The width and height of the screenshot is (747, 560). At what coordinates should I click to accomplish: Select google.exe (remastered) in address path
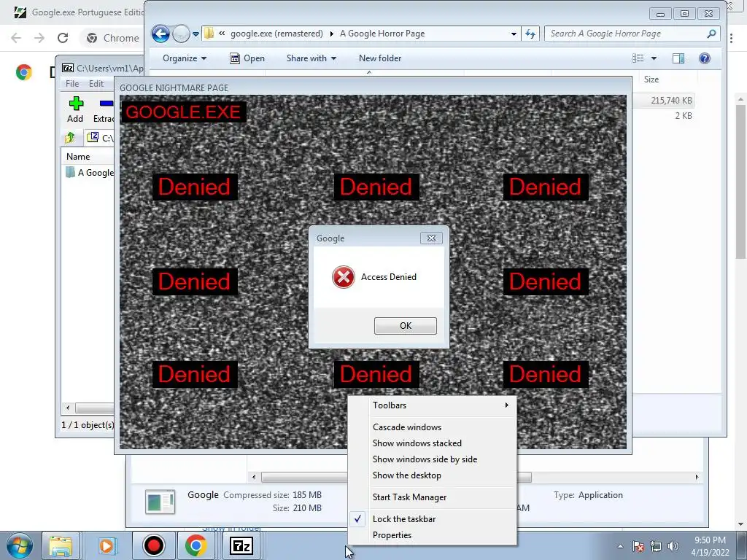276,34
